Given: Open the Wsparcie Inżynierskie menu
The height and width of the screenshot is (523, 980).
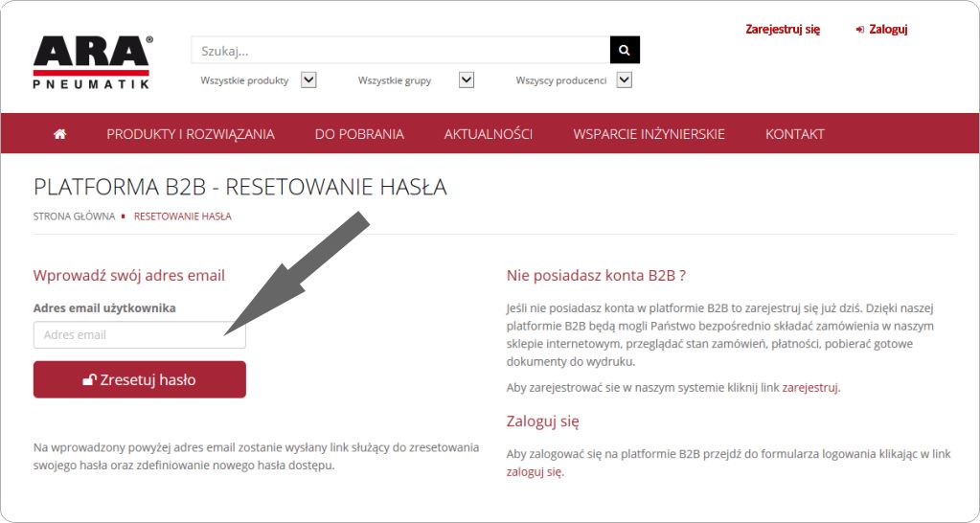Looking at the screenshot, I should point(649,134).
